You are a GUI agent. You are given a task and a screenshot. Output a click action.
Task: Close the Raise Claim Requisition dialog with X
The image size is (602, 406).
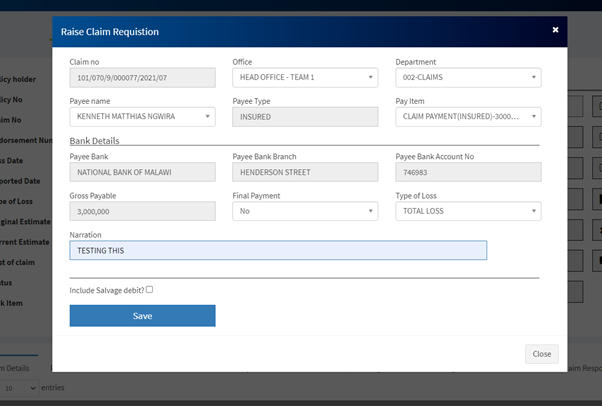[555, 30]
